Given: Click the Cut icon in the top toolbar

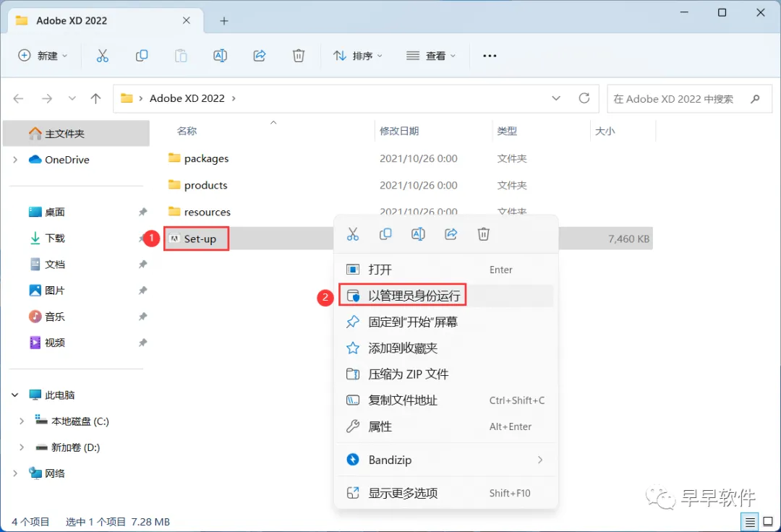Looking at the screenshot, I should (102, 56).
